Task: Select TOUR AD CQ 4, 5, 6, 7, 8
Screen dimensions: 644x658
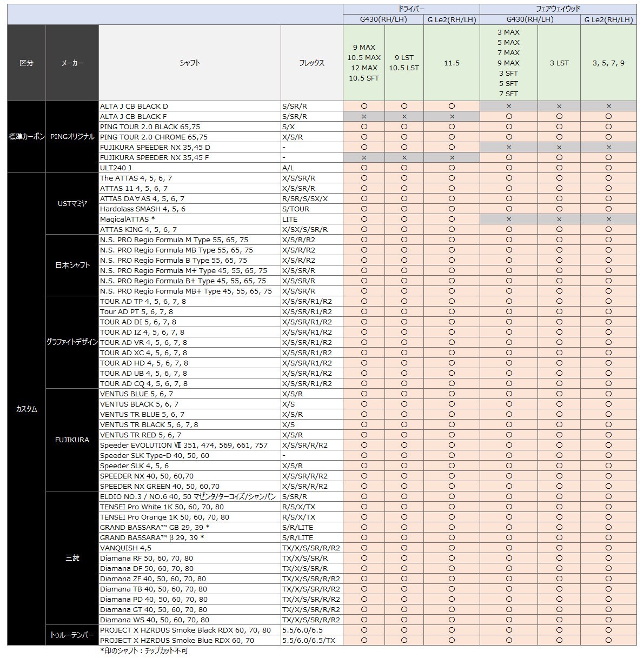Action: click(144, 384)
